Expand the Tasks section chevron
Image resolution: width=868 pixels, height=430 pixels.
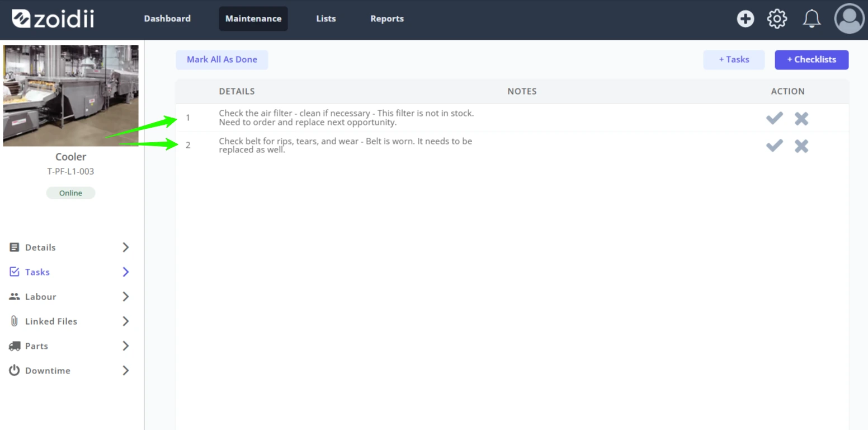[126, 272]
